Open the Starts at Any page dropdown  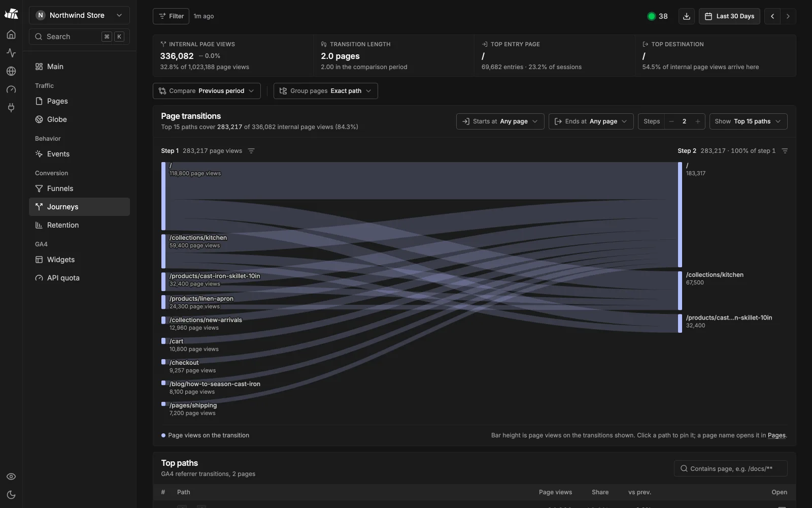click(x=500, y=121)
